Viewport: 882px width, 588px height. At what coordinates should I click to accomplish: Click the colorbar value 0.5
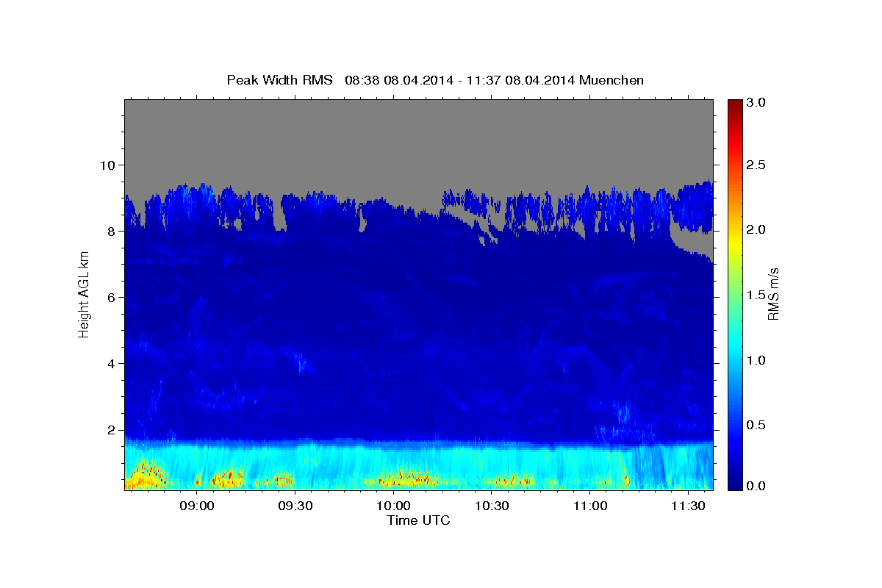[757, 425]
